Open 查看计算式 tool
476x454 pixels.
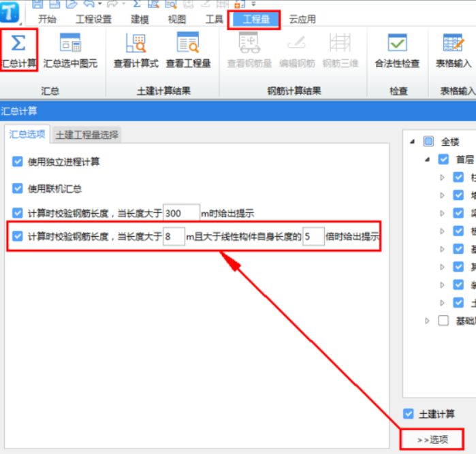point(136,44)
